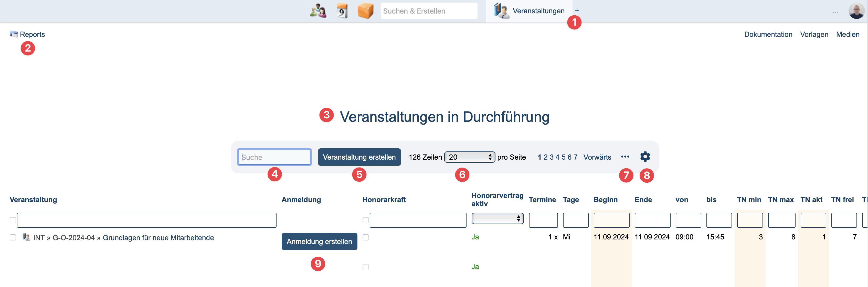Screen dimensions: 868x287
Task: Click the Veranstaltung erstellen button
Action: click(359, 157)
